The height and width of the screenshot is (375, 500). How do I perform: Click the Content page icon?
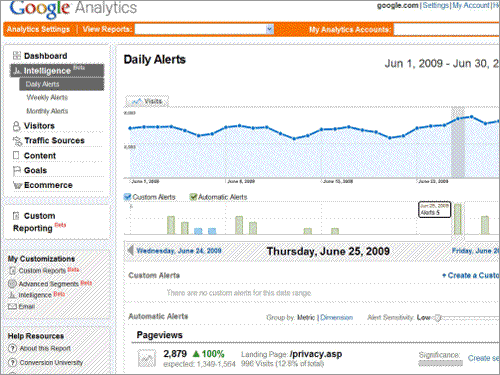[16, 155]
